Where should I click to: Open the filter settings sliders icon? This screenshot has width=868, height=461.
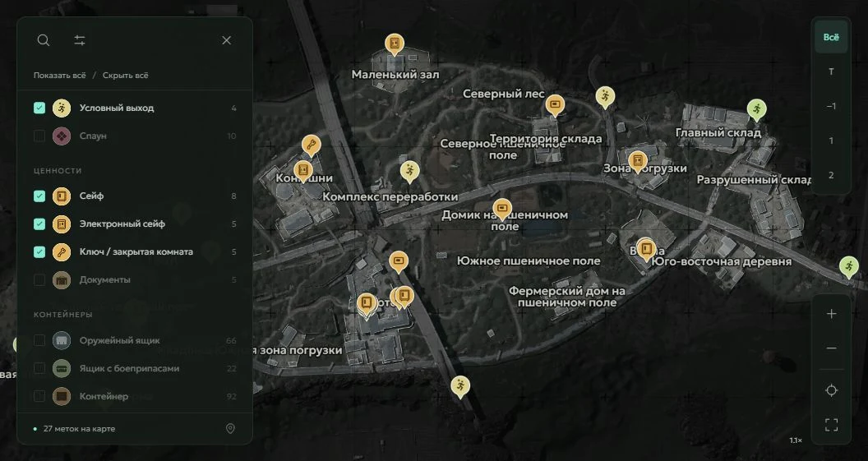[x=80, y=40]
